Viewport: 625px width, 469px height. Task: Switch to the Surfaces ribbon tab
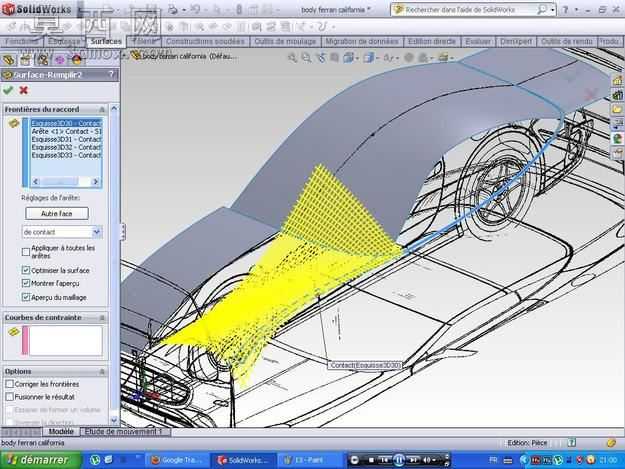(x=106, y=41)
